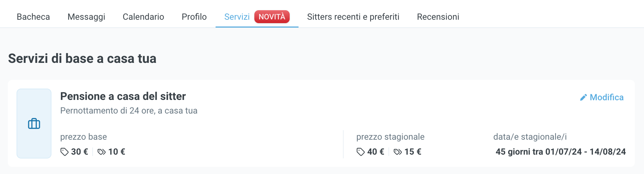Screen dimensions: 644x174
Task: Click the seasonal date range text
Action: pyautogui.click(x=560, y=152)
